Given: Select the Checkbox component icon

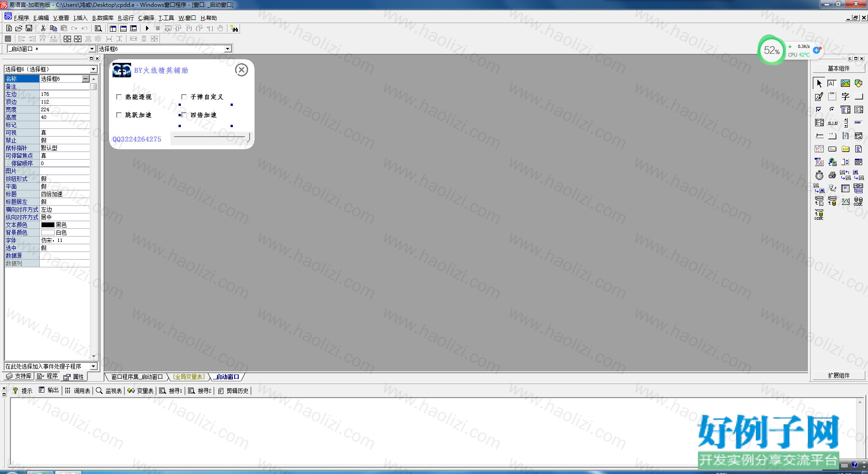Looking at the screenshot, I should coord(819,109).
